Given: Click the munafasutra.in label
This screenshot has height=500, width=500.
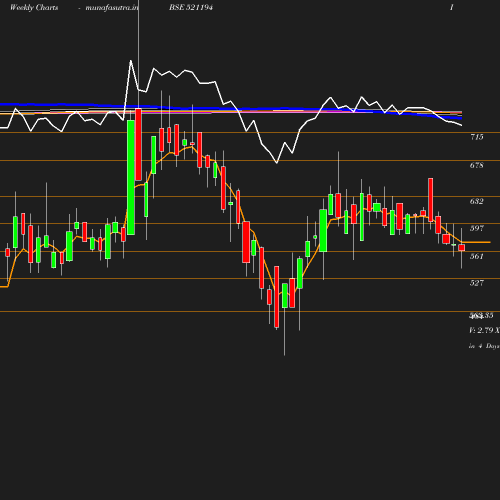Looking at the screenshot, I should (x=112, y=8).
